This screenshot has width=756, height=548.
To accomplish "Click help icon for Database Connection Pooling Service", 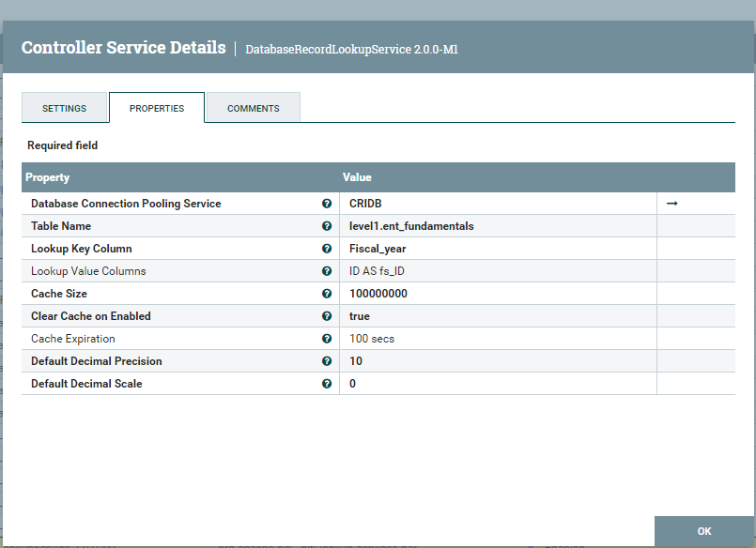I will pyautogui.click(x=327, y=204).
